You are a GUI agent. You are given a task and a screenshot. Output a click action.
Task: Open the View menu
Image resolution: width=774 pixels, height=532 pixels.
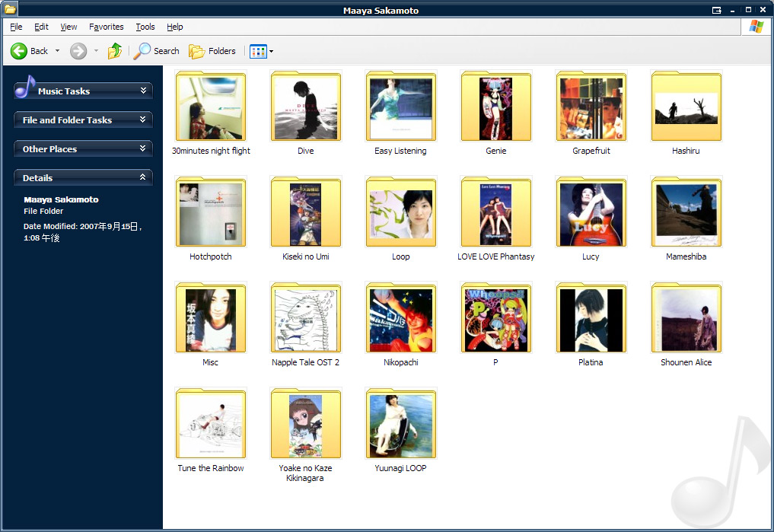pos(68,27)
